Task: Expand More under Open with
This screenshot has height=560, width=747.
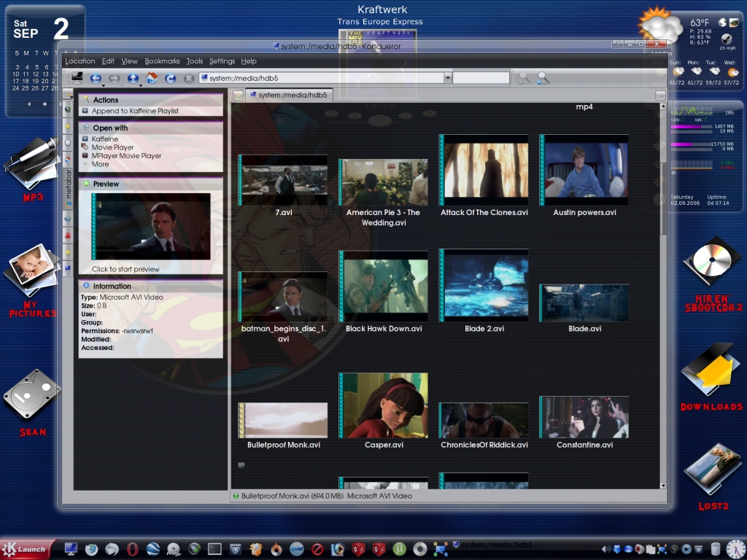Action: point(100,164)
